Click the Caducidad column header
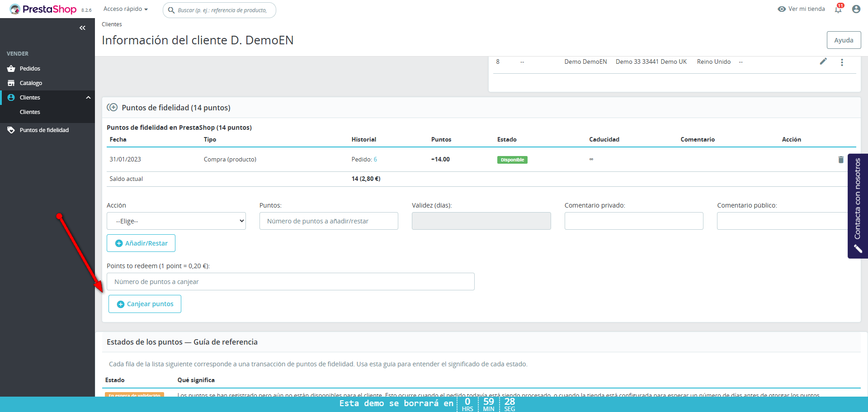Screen dimensions: 868x412 [604, 139]
